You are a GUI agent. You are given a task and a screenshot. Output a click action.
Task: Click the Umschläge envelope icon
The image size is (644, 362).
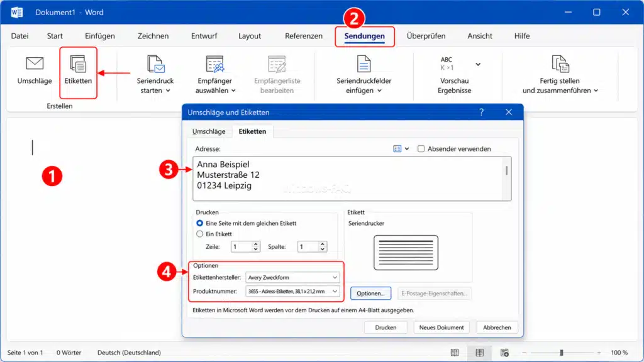pyautogui.click(x=35, y=63)
